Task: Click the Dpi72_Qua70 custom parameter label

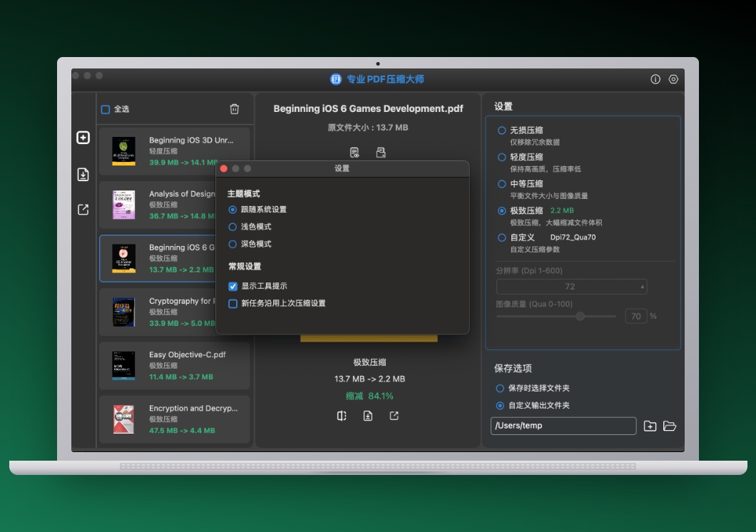Action: pos(573,237)
